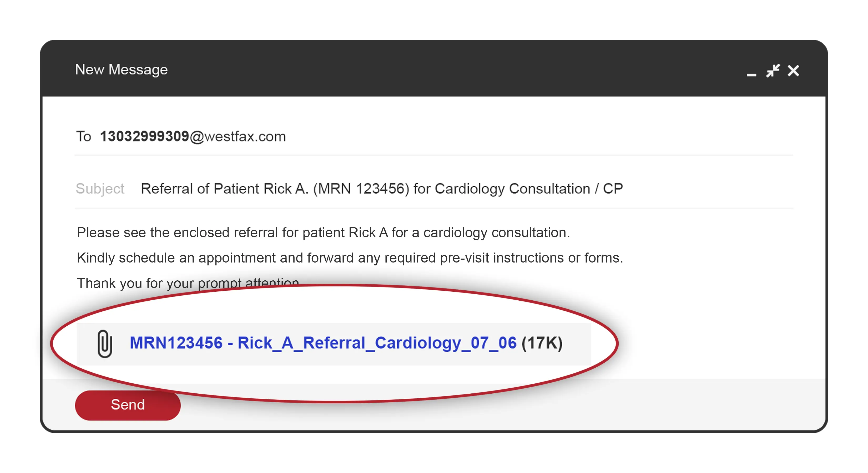Click the "Kindly schedule an appointment" line
The image size is (868, 473).
click(350, 258)
